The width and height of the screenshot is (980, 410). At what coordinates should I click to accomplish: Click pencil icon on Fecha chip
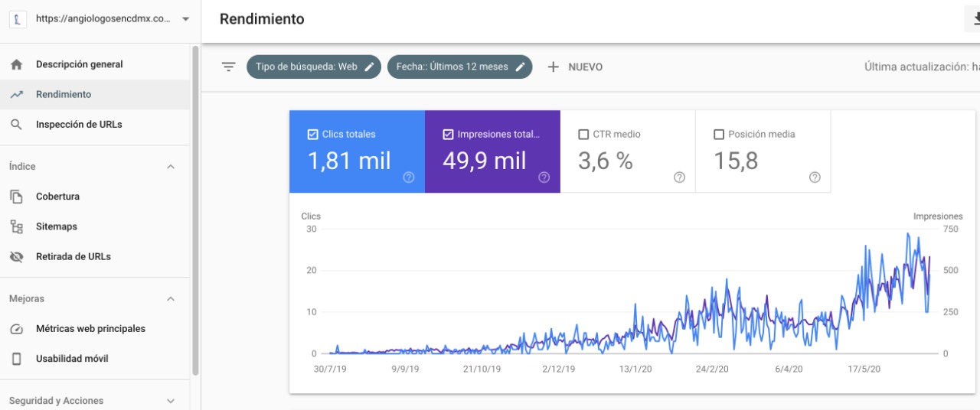(x=520, y=67)
